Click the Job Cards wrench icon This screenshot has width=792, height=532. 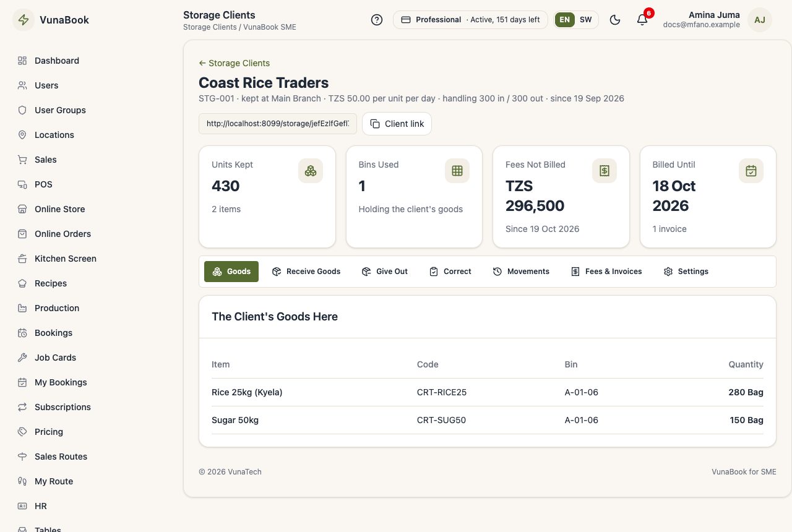22,358
